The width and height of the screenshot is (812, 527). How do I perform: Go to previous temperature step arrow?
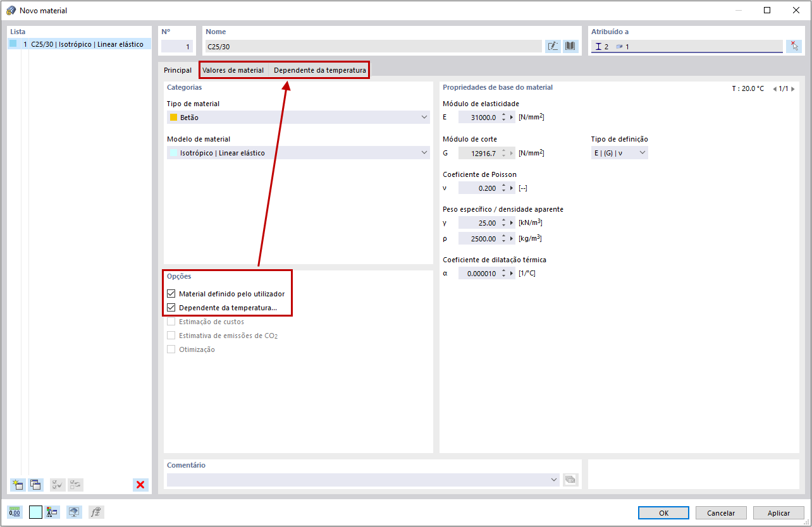775,89
